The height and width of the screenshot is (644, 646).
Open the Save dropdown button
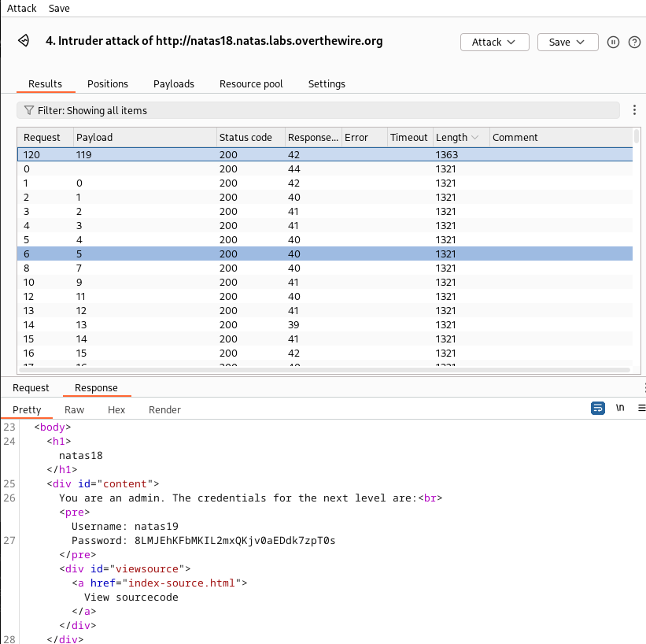click(x=568, y=42)
